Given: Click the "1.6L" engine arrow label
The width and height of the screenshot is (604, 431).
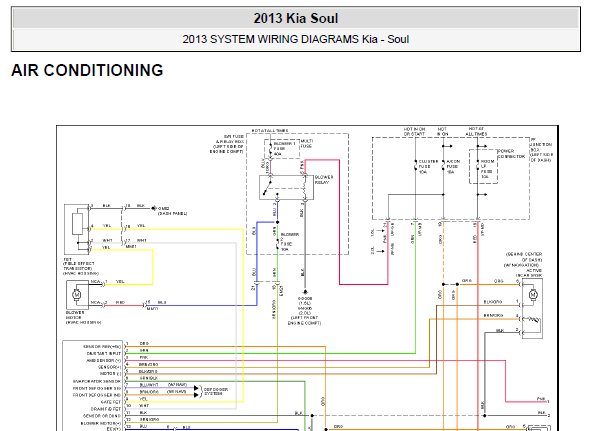Looking at the screenshot, I should click(372, 232).
